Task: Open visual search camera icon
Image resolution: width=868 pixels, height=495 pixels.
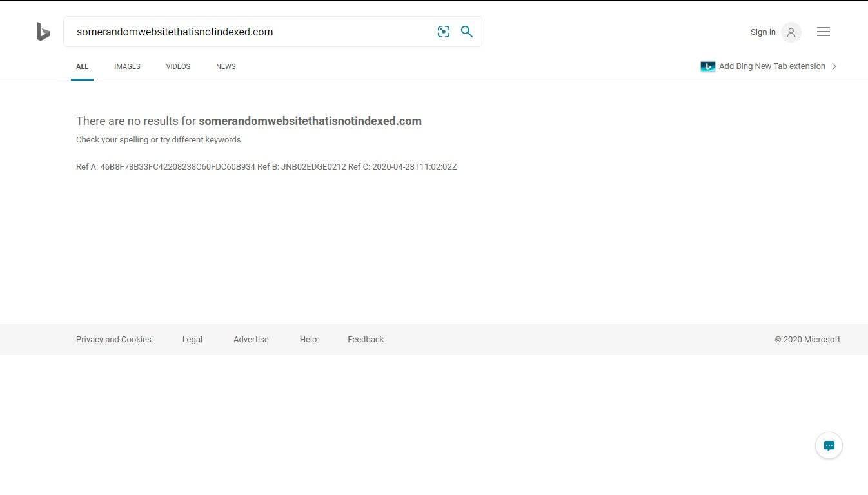Action: point(443,32)
